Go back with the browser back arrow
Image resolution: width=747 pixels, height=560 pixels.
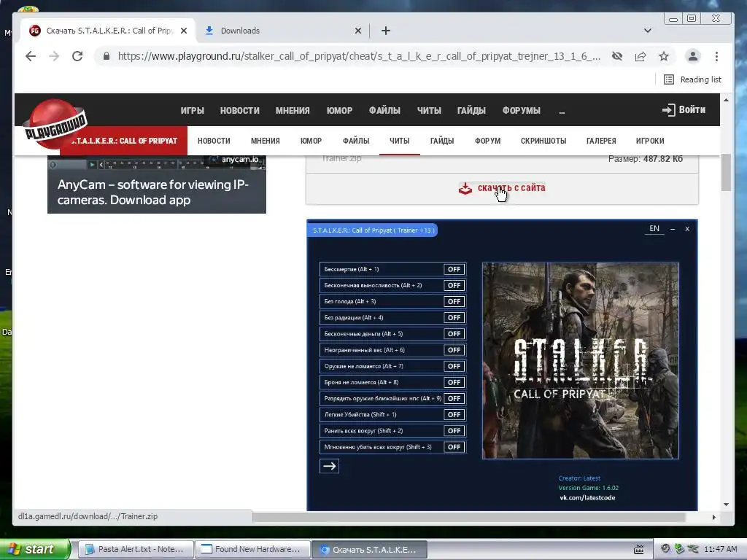31,56
